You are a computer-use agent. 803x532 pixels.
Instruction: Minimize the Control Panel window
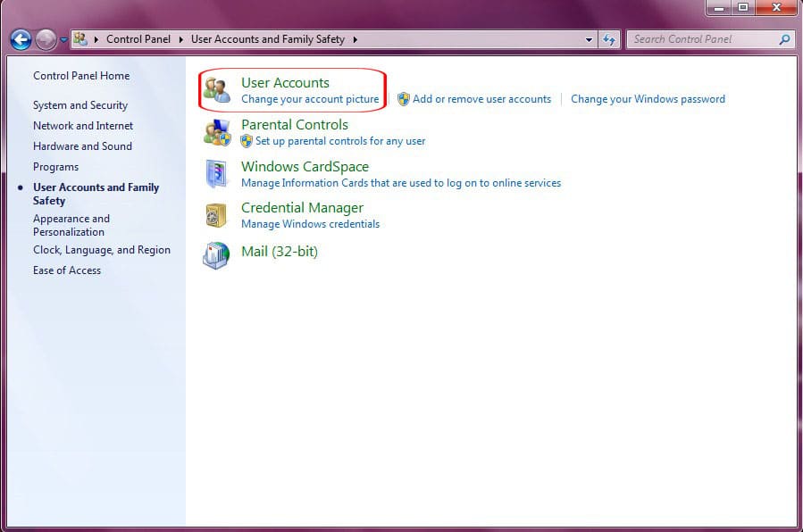click(x=719, y=8)
